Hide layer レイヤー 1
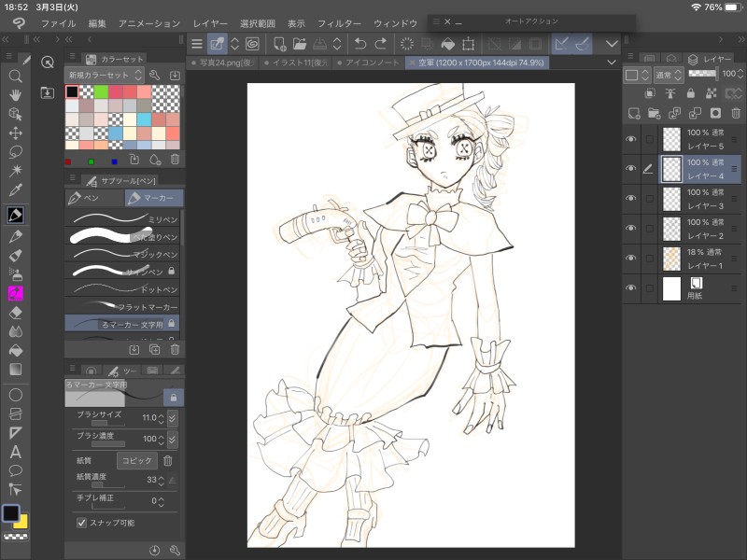747x560 pixels. (x=631, y=258)
